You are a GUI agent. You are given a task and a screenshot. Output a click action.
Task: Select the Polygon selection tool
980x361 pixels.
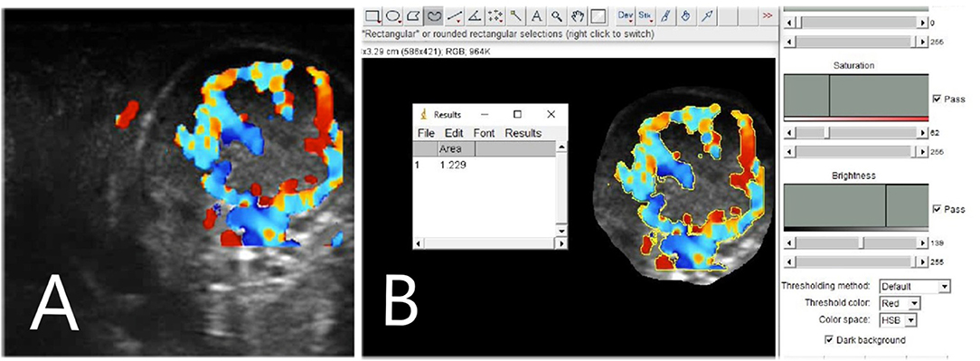(x=413, y=16)
